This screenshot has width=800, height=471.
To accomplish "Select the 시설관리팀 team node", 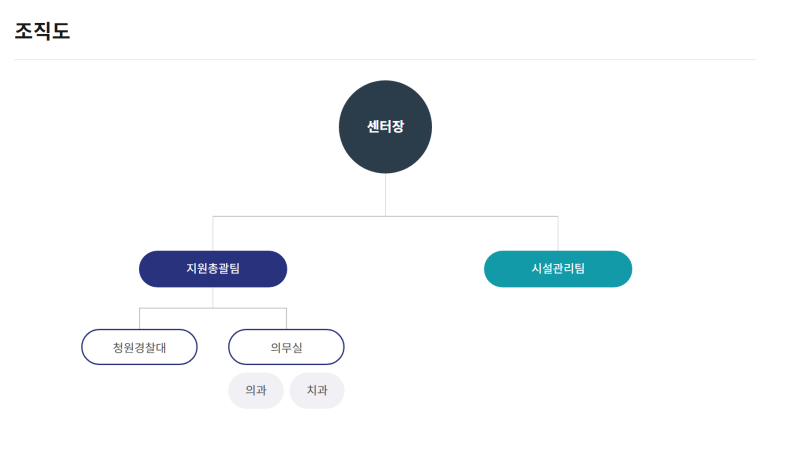I will coord(558,269).
